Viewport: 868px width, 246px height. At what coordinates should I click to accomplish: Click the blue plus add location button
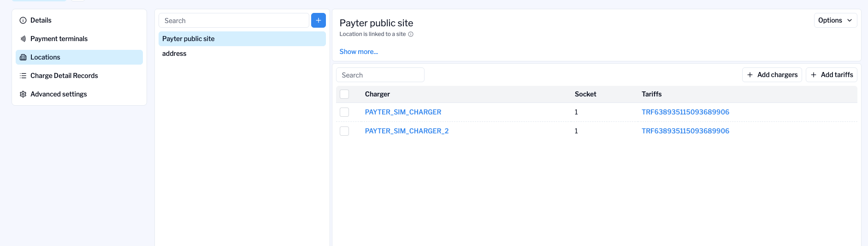click(318, 20)
